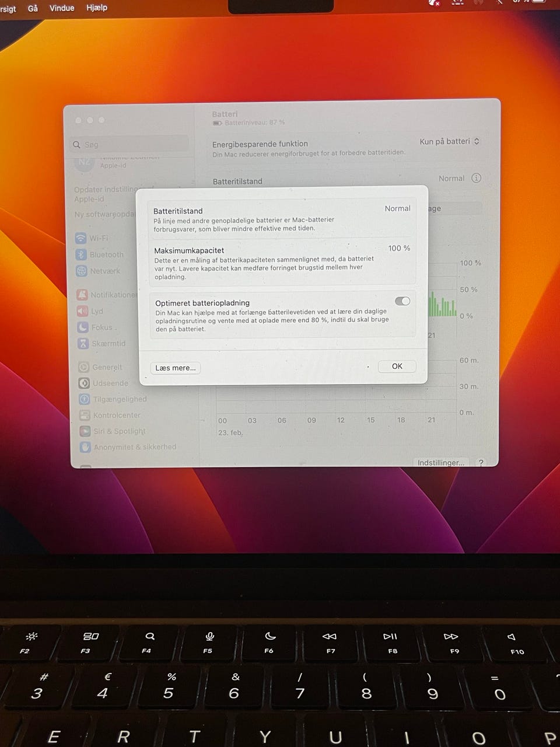Select Lyd icon in the sidebar
560x747 pixels.
pos(82,311)
